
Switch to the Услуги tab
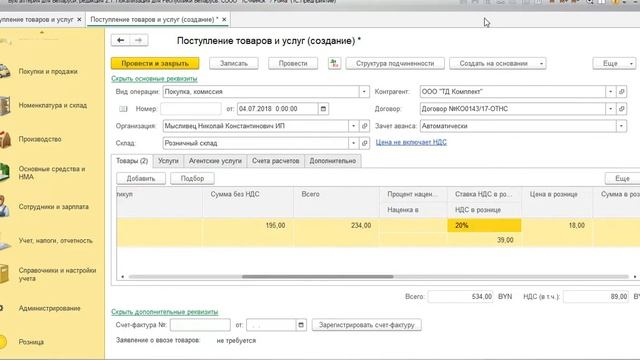click(168, 161)
